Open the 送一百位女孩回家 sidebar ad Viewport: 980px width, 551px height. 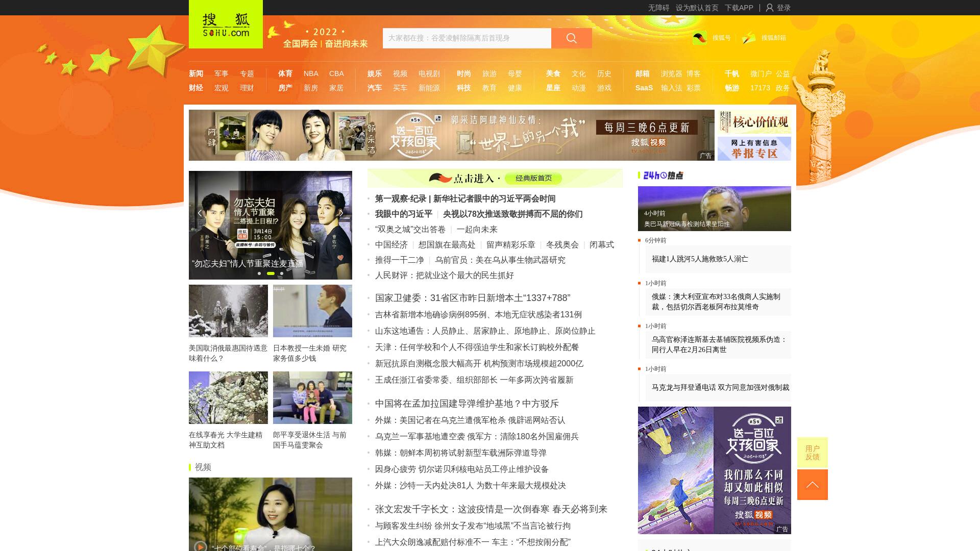click(x=714, y=470)
